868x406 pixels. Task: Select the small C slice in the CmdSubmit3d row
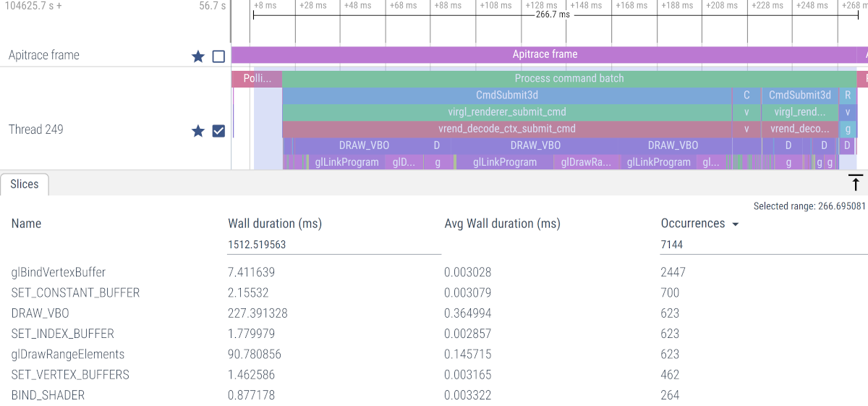(746, 95)
